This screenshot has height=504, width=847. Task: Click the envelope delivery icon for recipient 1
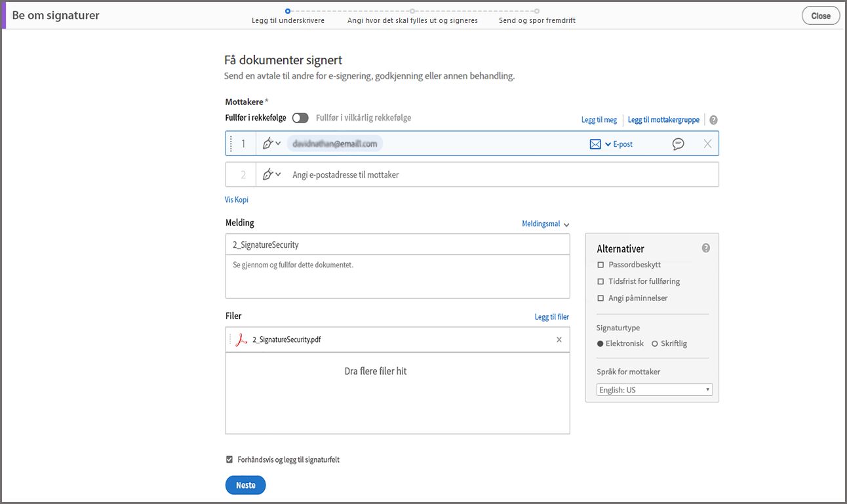pyautogui.click(x=595, y=143)
